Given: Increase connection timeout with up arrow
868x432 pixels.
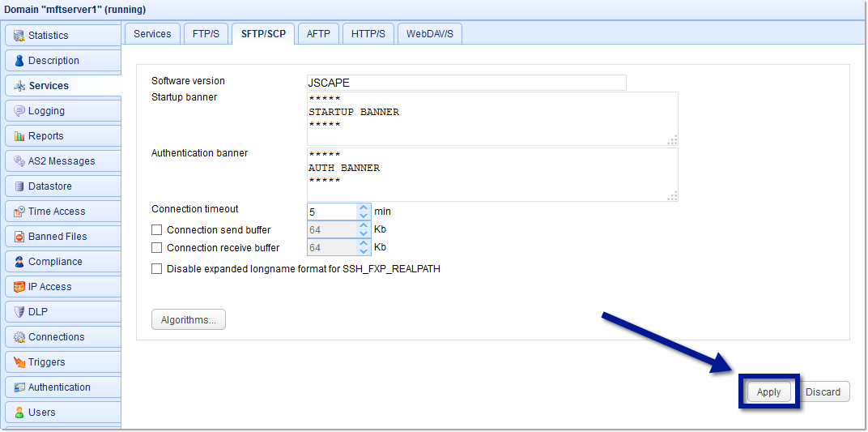Looking at the screenshot, I should click(364, 207).
